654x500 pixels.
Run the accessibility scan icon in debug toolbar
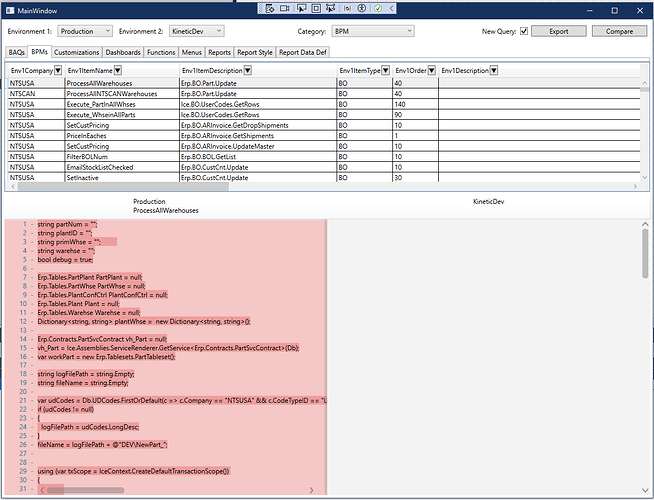coord(362,8)
